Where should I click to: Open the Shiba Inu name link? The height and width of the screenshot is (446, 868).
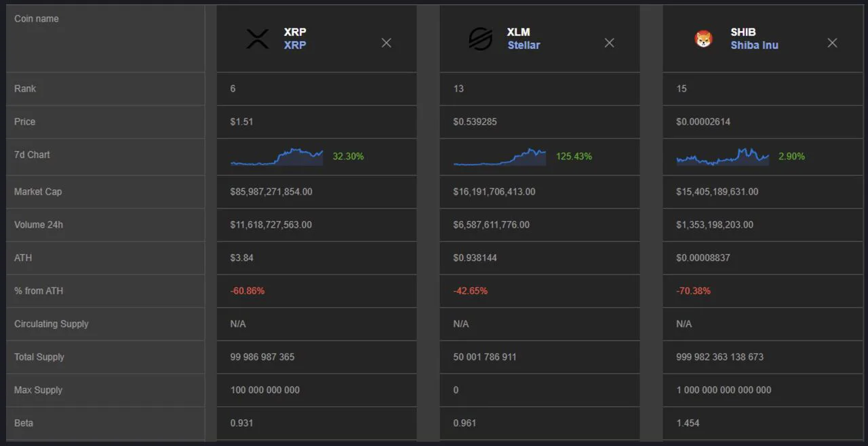point(754,45)
